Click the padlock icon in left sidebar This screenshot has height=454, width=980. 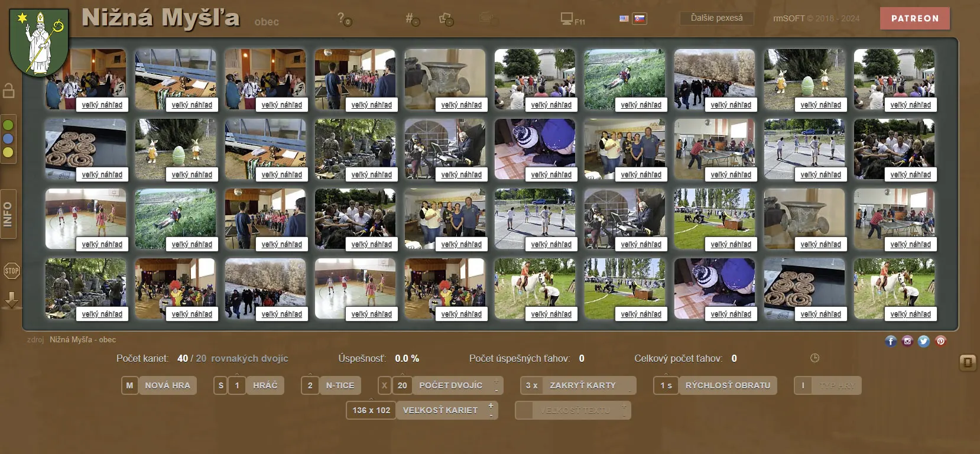pyautogui.click(x=9, y=90)
